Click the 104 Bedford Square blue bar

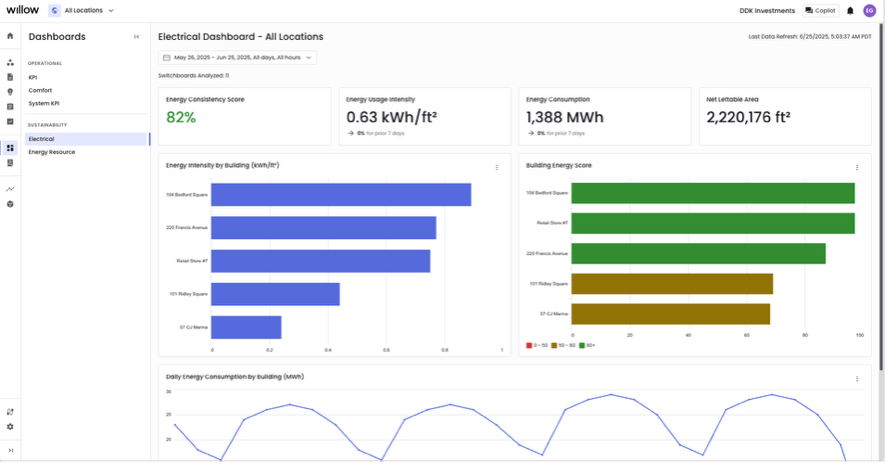pyautogui.click(x=340, y=195)
